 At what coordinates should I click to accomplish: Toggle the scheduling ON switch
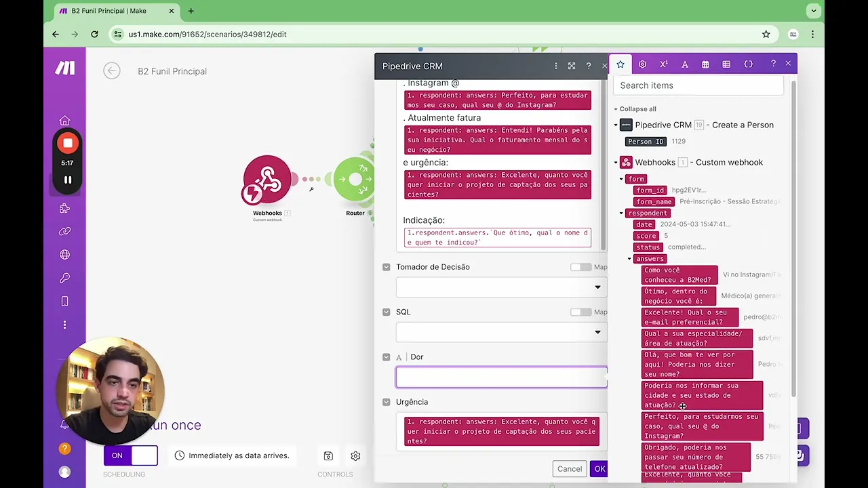click(x=131, y=455)
